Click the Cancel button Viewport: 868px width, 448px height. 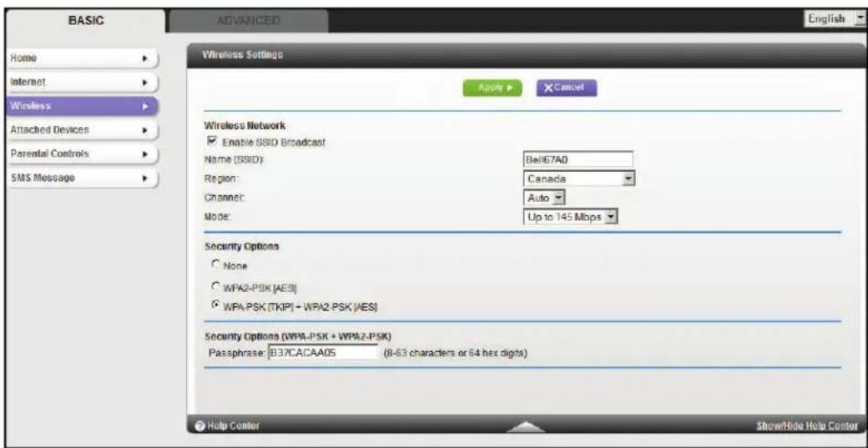click(x=567, y=88)
